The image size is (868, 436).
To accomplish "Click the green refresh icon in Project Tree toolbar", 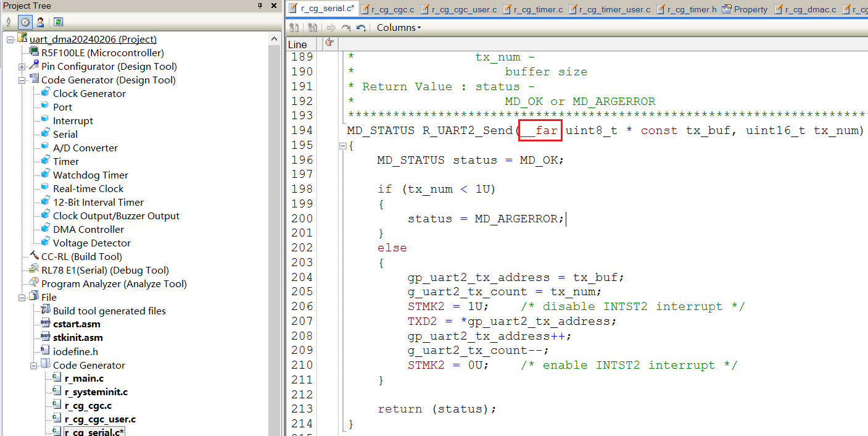I will pyautogui.click(x=57, y=22).
